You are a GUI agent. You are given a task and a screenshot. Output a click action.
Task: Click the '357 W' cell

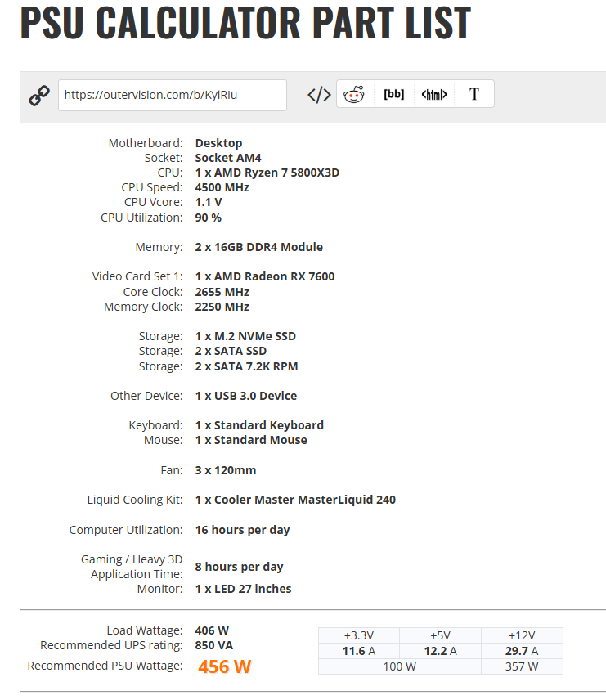click(522, 667)
